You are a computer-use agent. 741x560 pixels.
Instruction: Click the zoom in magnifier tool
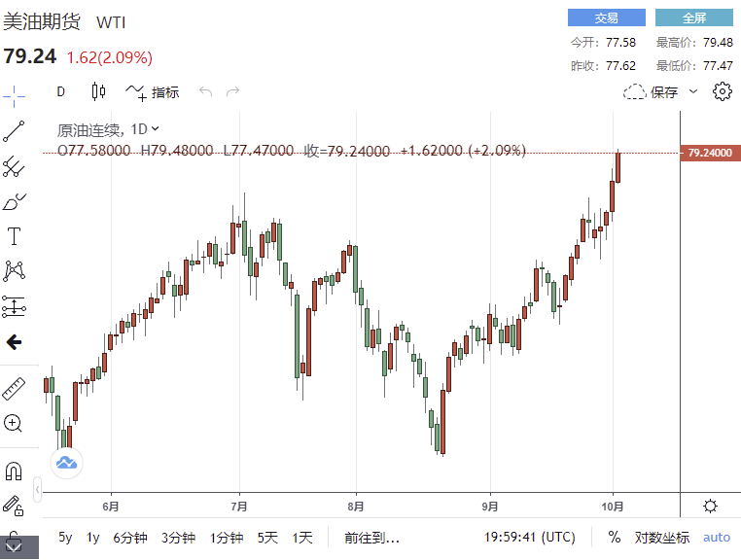click(x=14, y=423)
